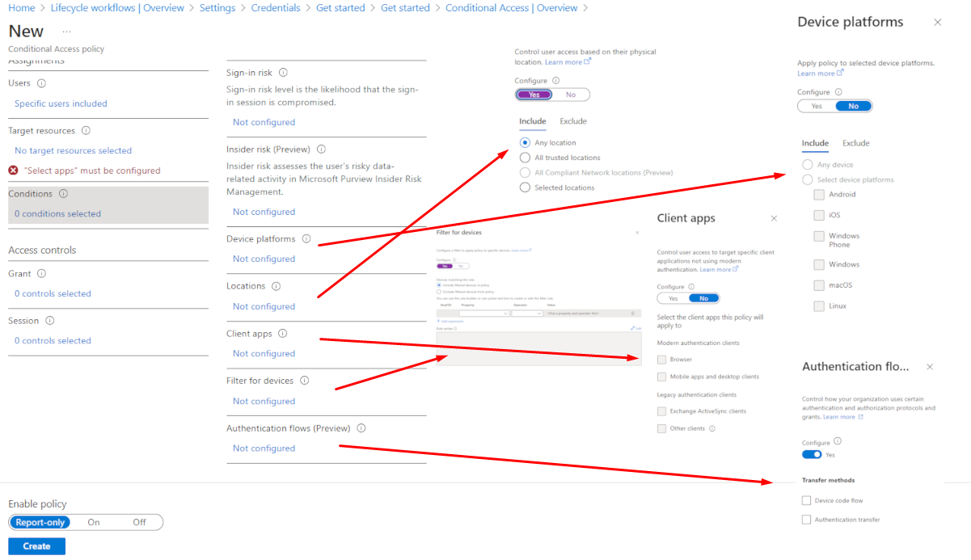Click the info icon next to Sign-in risk
This screenshot has width=971, height=560.
[x=283, y=73]
